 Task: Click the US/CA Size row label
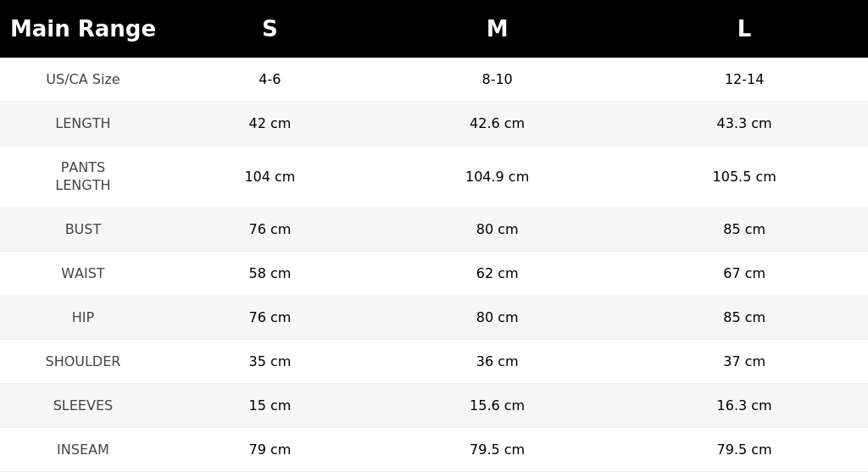83,79
